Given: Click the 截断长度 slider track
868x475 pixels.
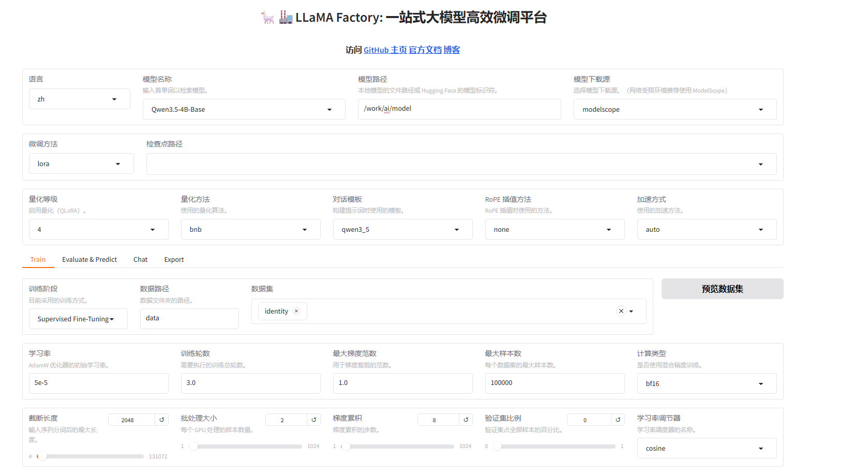Looking at the screenshot, I should click(x=91, y=456).
